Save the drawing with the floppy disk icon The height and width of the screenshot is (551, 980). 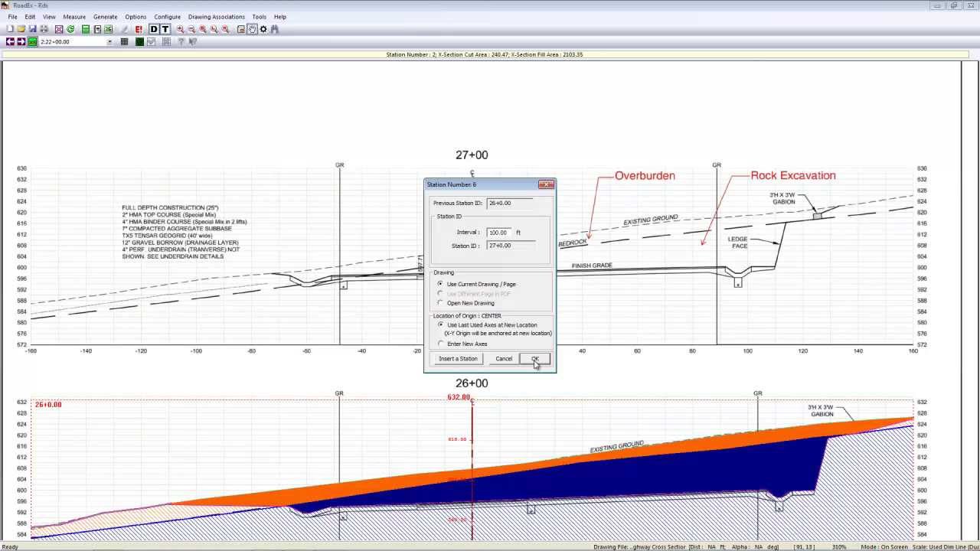[33, 29]
